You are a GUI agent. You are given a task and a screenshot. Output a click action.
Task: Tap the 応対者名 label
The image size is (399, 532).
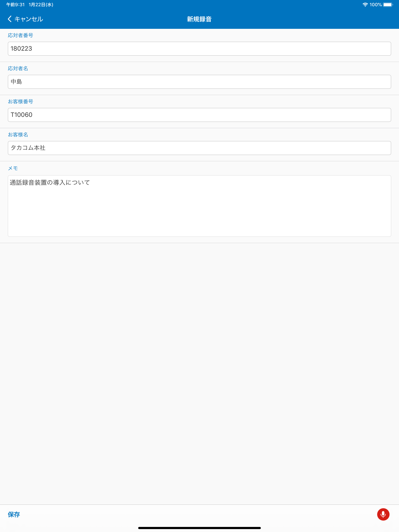click(x=18, y=69)
